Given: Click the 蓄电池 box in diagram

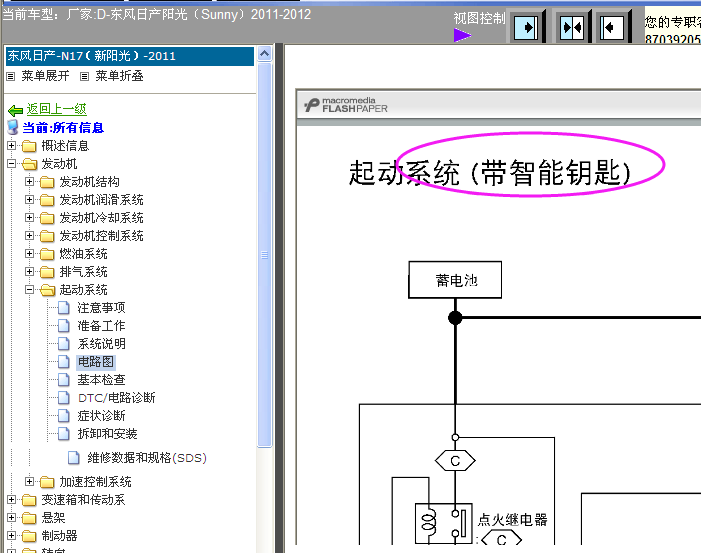Looking at the screenshot, I should point(455,280).
